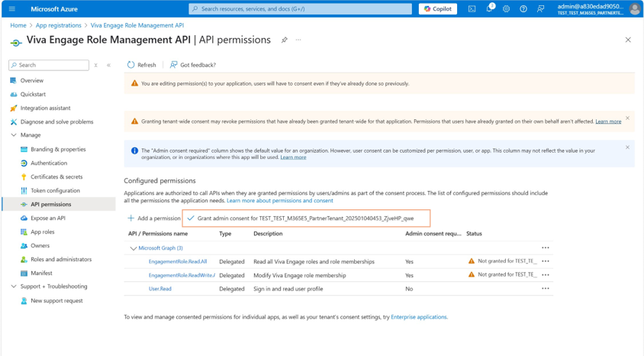Close the API permissions blade
This screenshot has width=644, height=356.
628,40
